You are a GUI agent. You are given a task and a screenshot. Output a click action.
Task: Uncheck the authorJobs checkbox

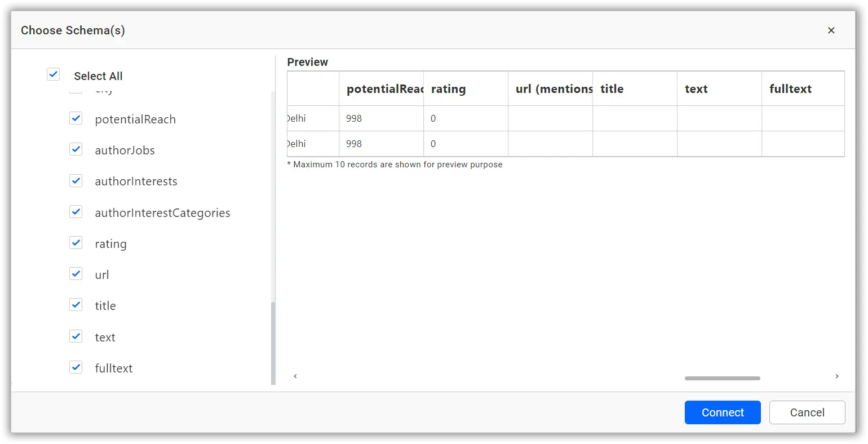coord(76,149)
